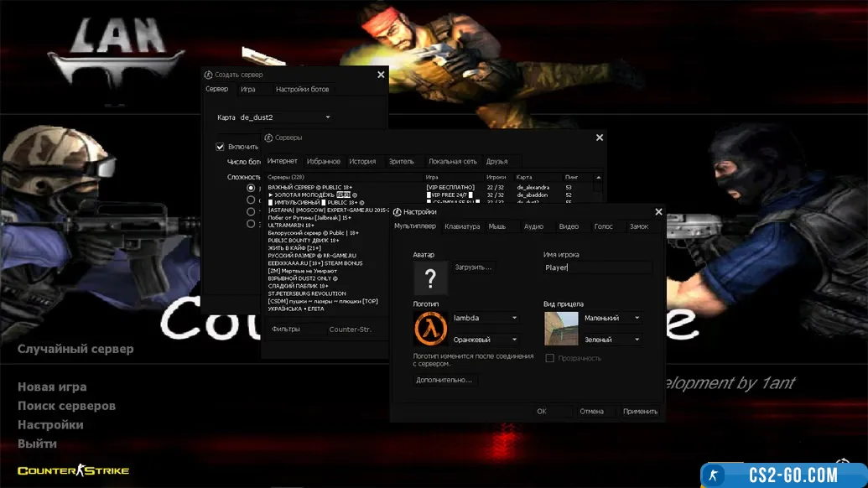Click the crosshair preview image
The image size is (868, 488).
click(x=561, y=329)
